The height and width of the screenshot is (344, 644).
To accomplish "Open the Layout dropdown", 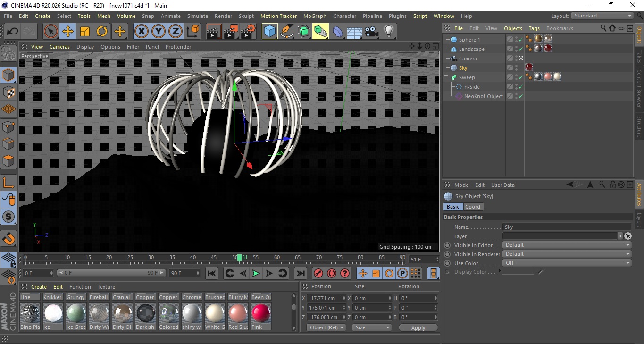I will [x=602, y=16].
